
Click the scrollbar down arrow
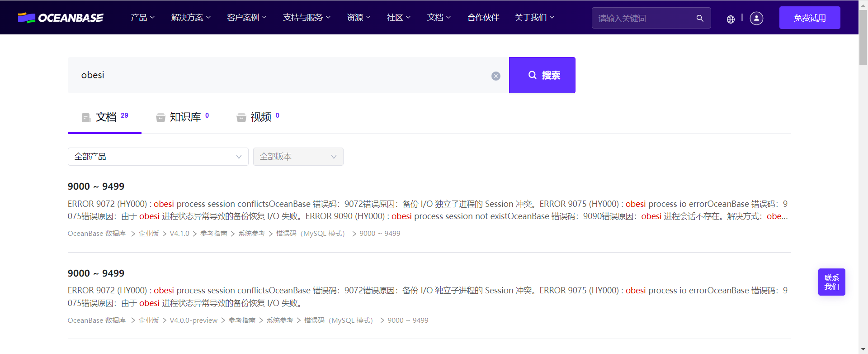863,349
